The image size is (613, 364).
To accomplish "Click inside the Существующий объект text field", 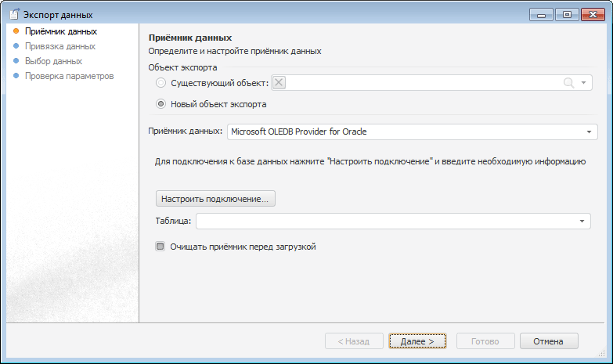I will pos(423,83).
